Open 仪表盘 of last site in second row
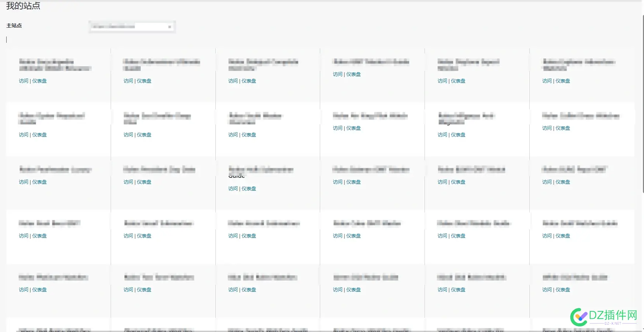The image size is (644, 332). click(563, 128)
